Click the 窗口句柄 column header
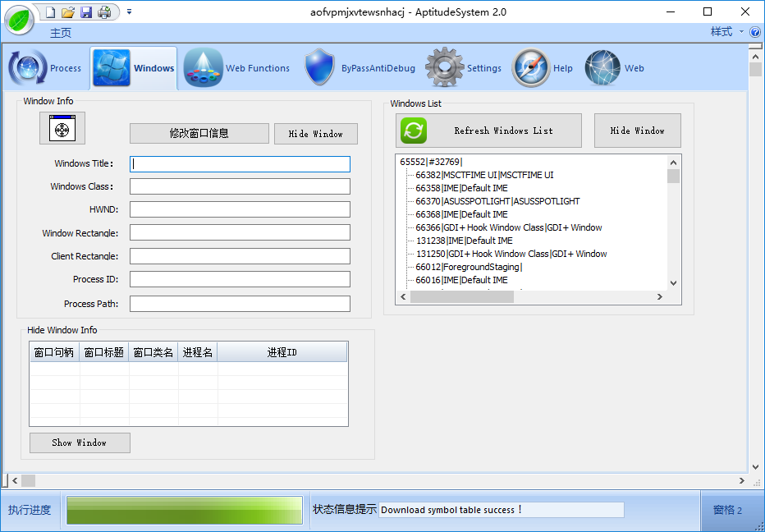Image resolution: width=765 pixels, height=532 pixels. coord(54,352)
